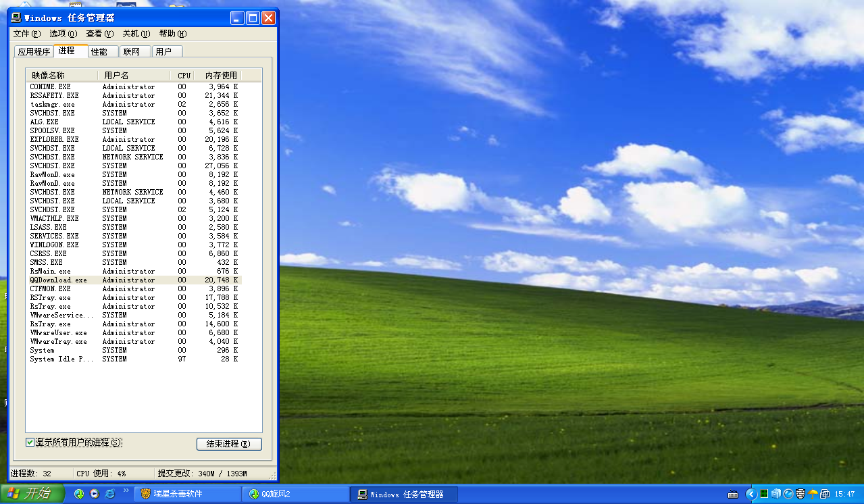Select the CSRSS.EXE process row
This screenshot has width=864, height=504.
tap(134, 253)
